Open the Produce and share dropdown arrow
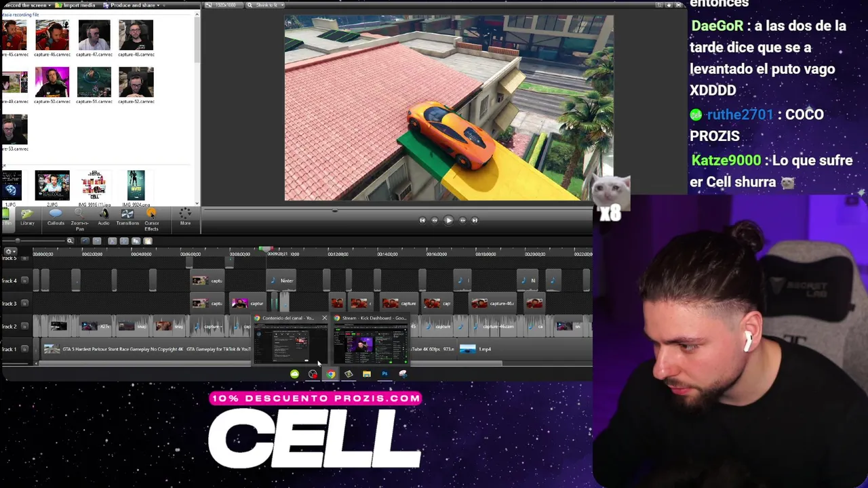Image resolution: width=868 pixels, height=488 pixels. click(159, 5)
